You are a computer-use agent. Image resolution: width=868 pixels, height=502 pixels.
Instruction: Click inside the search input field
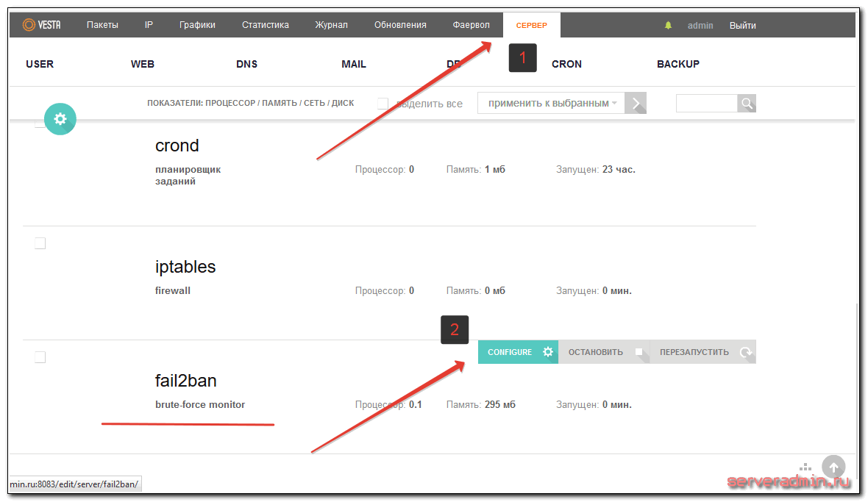tap(706, 104)
